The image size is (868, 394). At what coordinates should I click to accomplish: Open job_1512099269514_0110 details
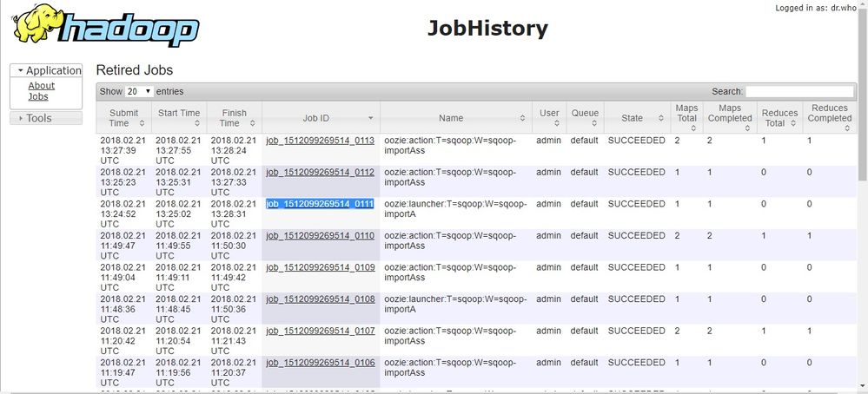click(x=321, y=235)
